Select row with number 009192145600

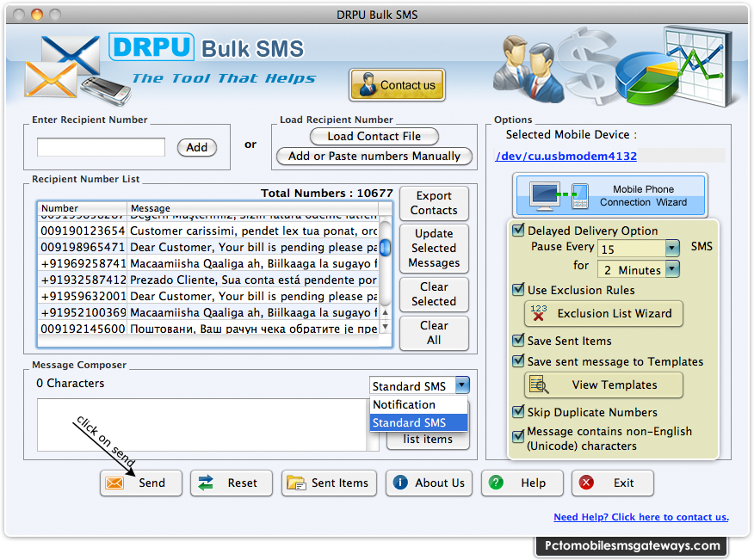pos(207,329)
